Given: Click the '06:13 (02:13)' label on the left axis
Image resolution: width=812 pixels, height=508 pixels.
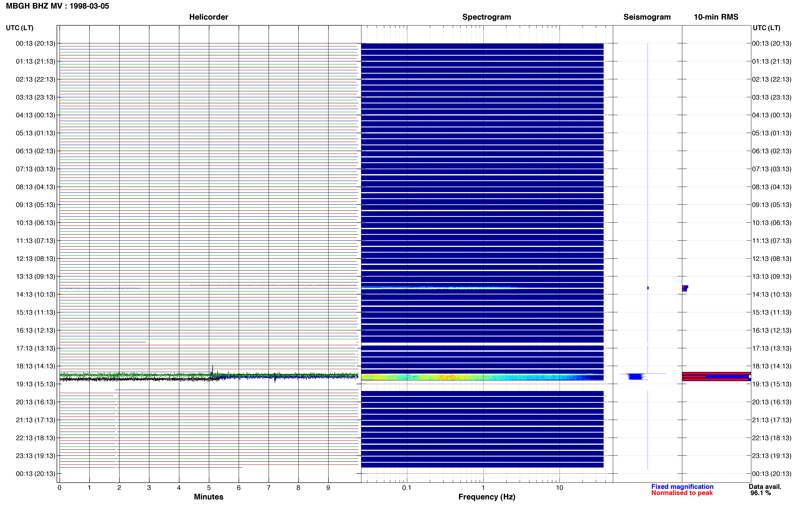Looking at the screenshot, I should pos(36,151).
